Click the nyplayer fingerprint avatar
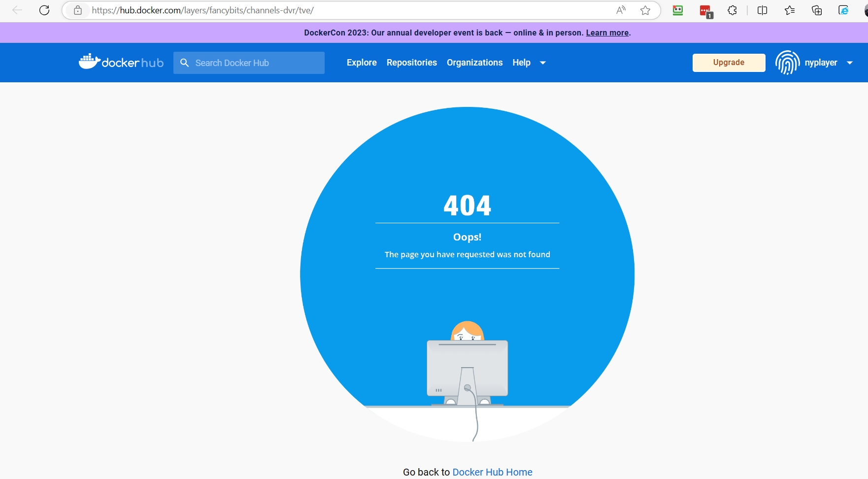The width and height of the screenshot is (868, 479). 787,63
